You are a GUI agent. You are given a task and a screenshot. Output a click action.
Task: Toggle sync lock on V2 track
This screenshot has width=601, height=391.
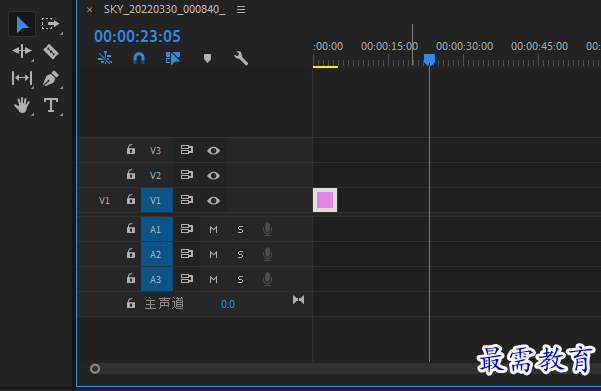click(x=187, y=175)
